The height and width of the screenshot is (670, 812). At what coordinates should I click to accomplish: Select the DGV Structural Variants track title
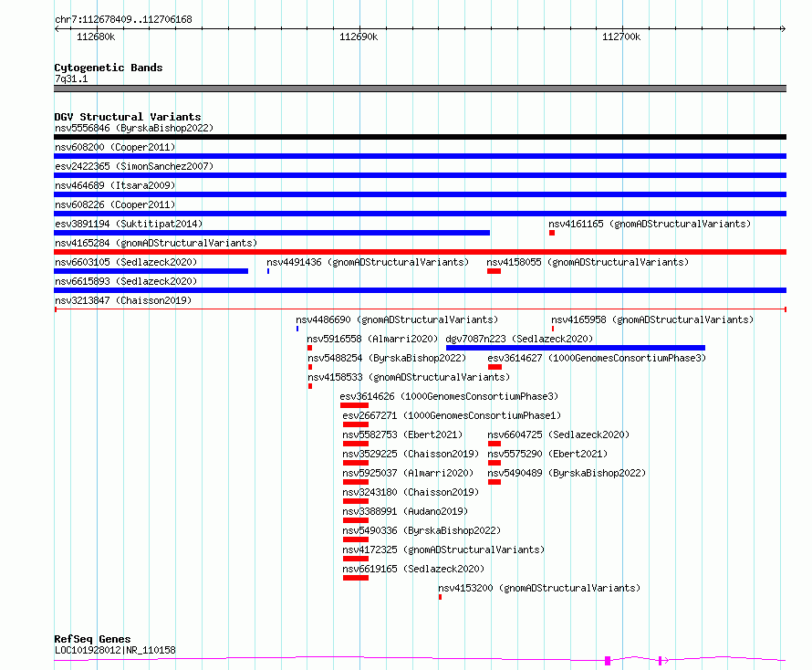pos(128,117)
